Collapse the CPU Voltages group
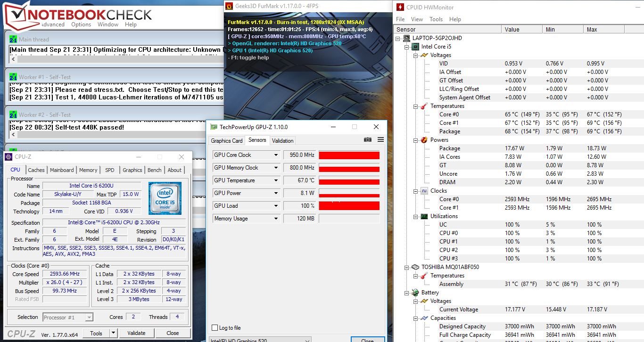 click(x=415, y=55)
